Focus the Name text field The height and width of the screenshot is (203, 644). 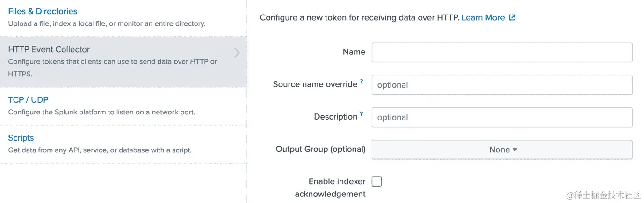[502, 53]
